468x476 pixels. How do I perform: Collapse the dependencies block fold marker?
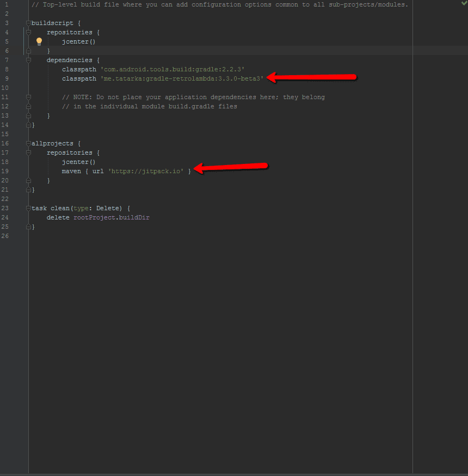[x=29, y=60]
